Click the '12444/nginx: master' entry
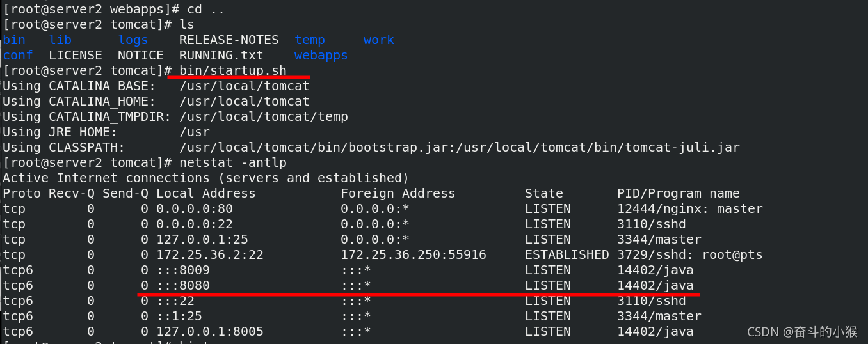 point(690,208)
